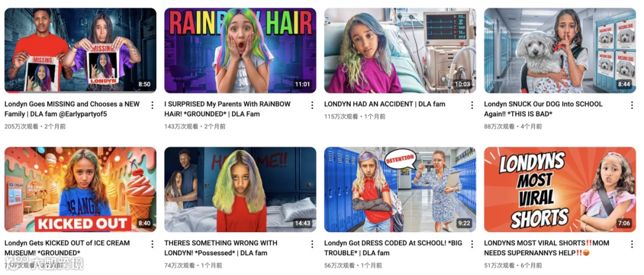This screenshot has width=644, height=275.
Task: Open three-dot menu for DRESS CODED video
Action: pyautogui.click(x=472, y=244)
